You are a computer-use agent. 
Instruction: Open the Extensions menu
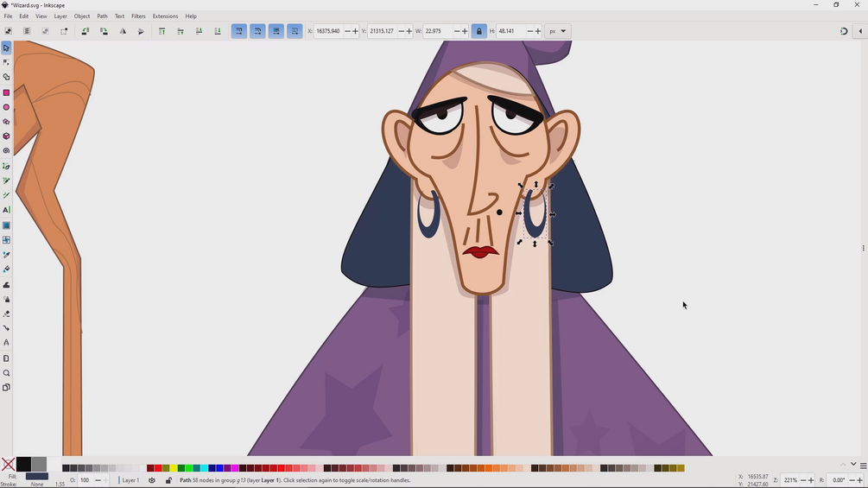coord(165,16)
